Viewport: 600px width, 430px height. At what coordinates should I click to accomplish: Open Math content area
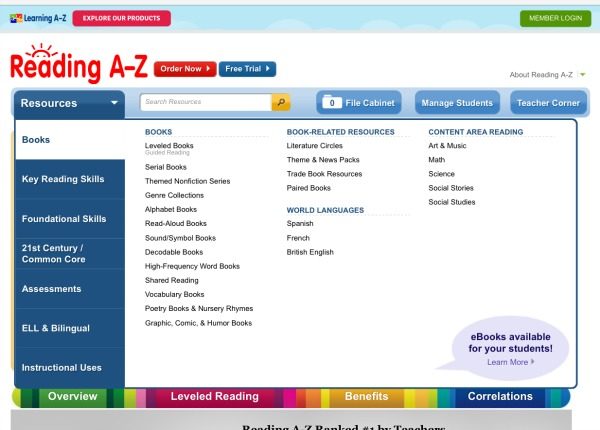(437, 160)
